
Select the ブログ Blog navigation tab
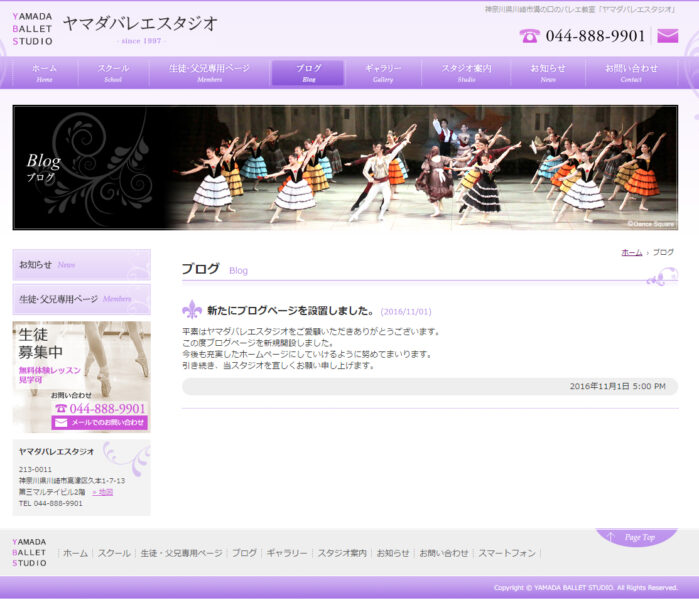click(x=308, y=73)
